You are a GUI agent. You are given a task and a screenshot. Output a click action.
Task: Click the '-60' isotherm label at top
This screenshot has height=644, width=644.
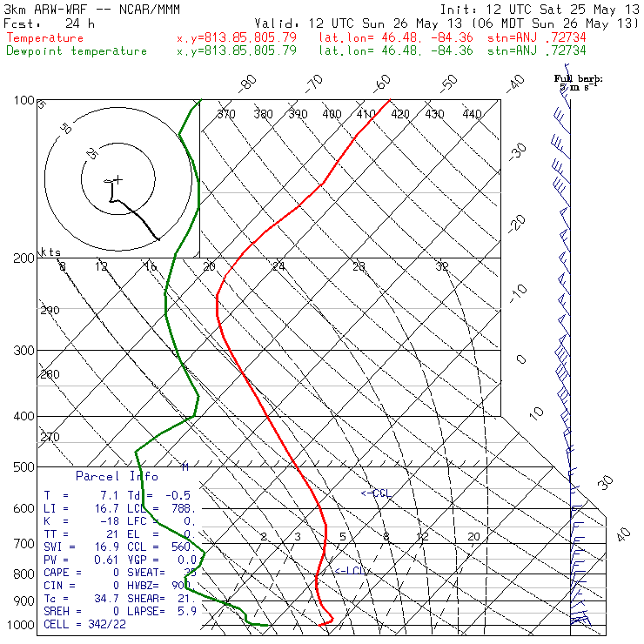[381, 83]
